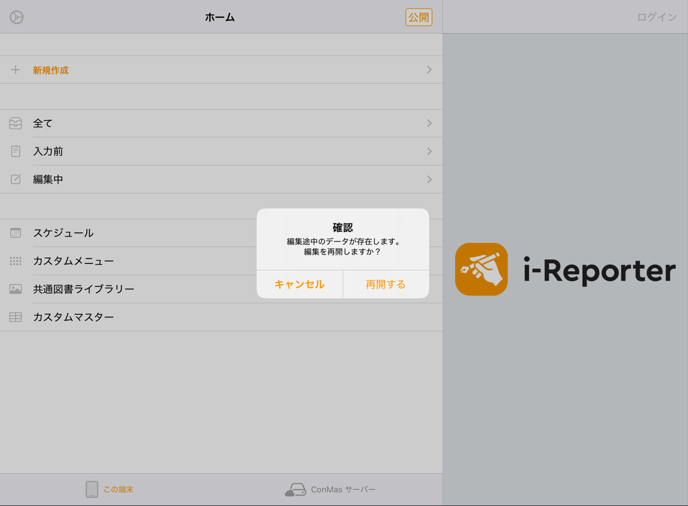Click the edit pencil icon for 編集中
The width and height of the screenshot is (688, 506).
click(15, 179)
